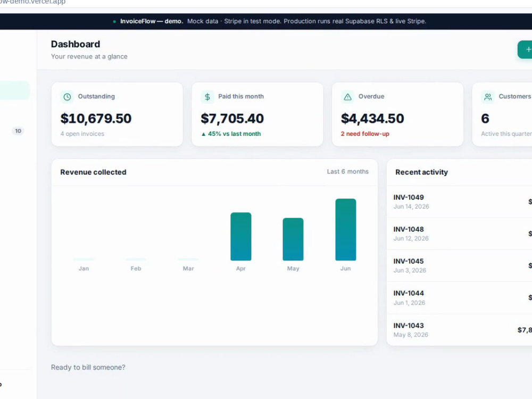The height and width of the screenshot is (399, 532).
Task: Open recent activity row INV-1048
Action: pos(460,234)
